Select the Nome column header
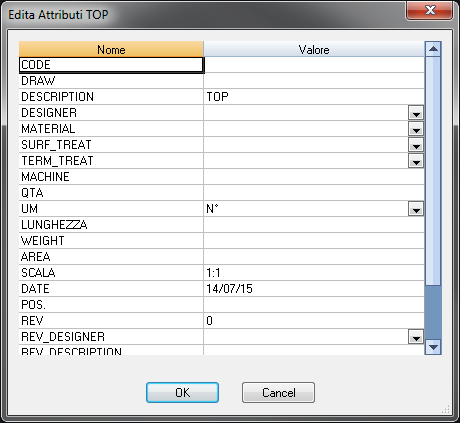Image resolution: width=460 pixels, height=423 pixels. pyautogui.click(x=111, y=49)
